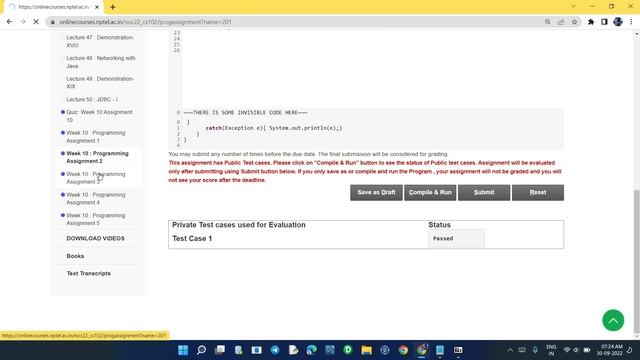Open Lecture 50 JDBC - I
This screenshot has width=640, height=360.
tap(92, 99)
